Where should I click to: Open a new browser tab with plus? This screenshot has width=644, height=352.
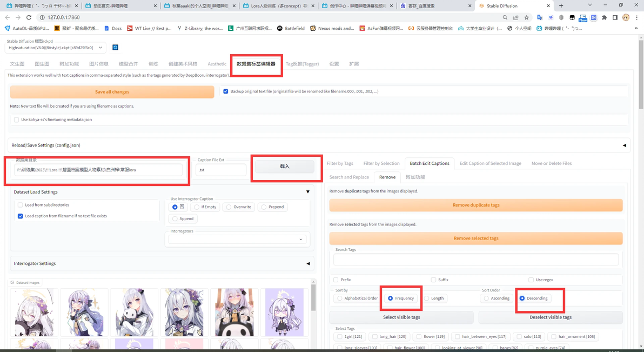click(561, 6)
